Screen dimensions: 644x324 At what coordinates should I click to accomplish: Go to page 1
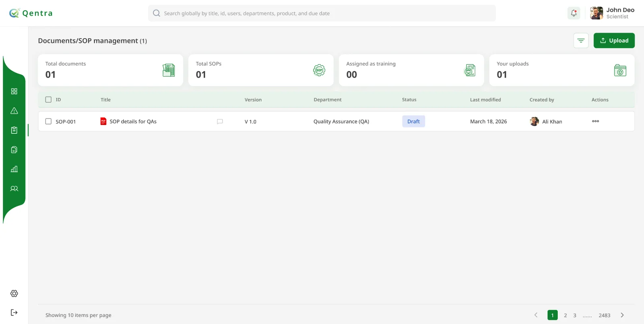tap(553, 315)
